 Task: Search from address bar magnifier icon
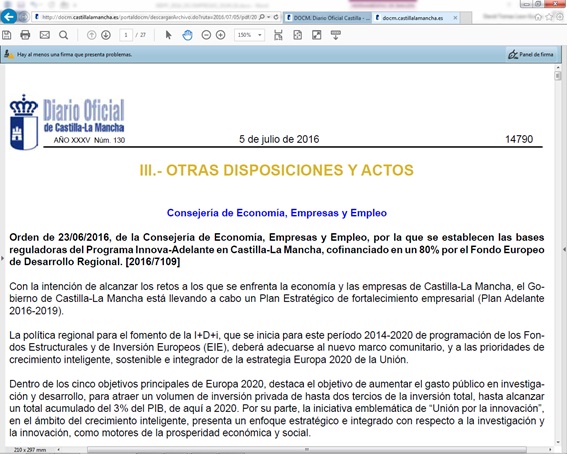(x=262, y=17)
